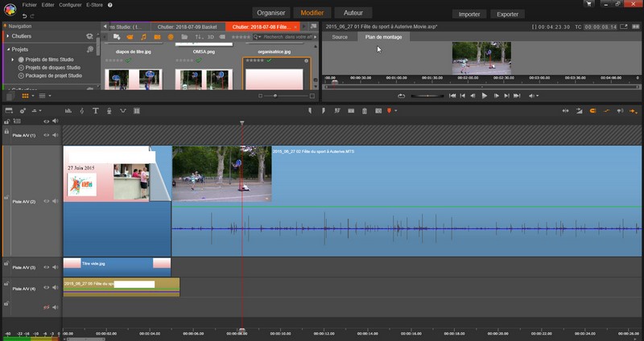Open the help question mark icon
This screenshot has height=341, width=644.
pos(110,5)
